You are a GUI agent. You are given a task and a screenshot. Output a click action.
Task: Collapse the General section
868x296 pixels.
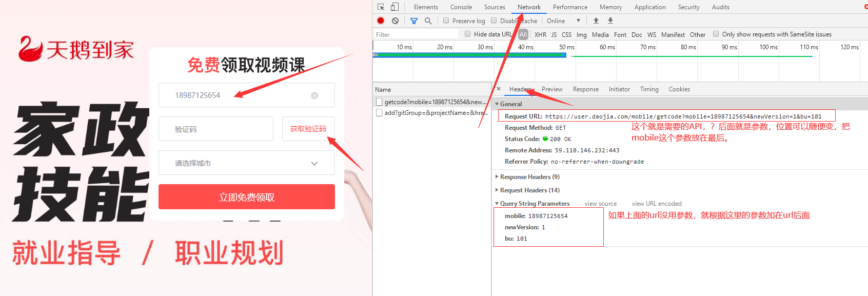coord(497,104)
